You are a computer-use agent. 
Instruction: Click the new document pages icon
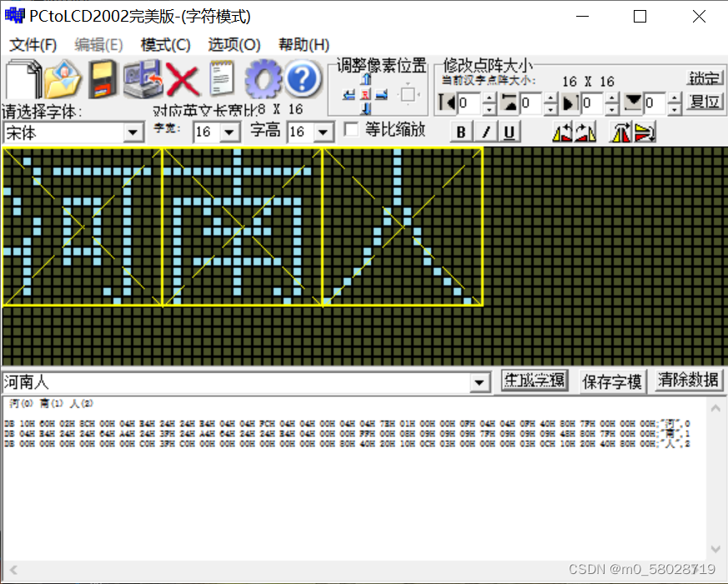tap(22, 79)
